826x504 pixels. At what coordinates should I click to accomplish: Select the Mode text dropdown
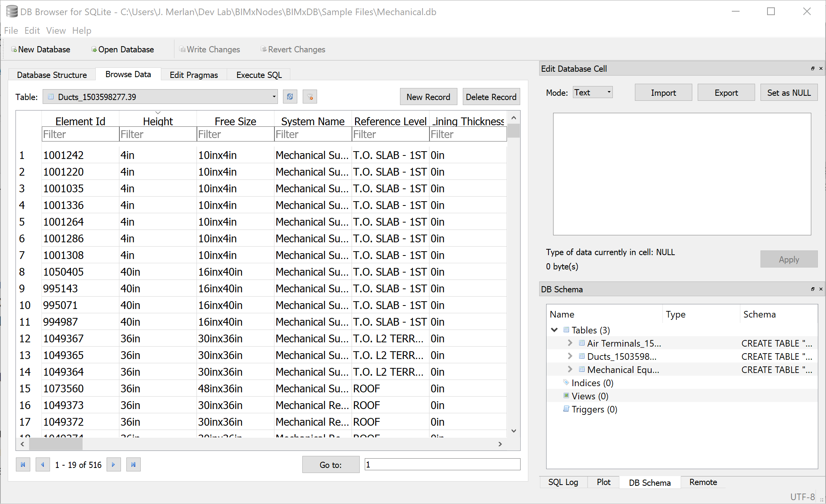click(x=591, y=93)
